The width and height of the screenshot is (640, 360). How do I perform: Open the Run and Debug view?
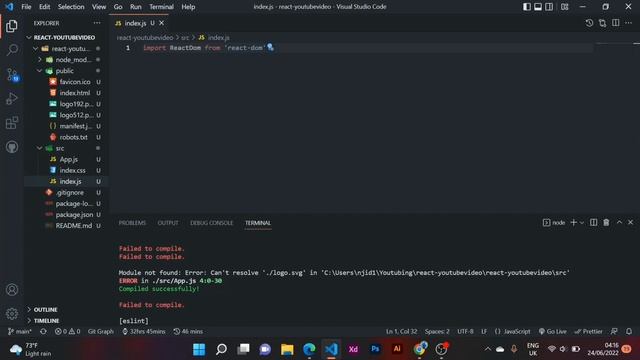coord(12,98)
